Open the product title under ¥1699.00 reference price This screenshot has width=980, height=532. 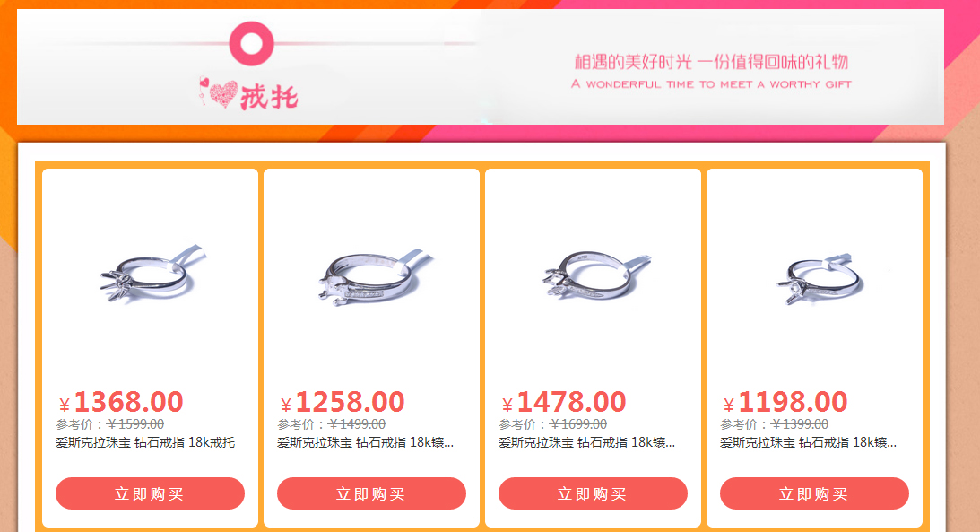click(587, 442)
